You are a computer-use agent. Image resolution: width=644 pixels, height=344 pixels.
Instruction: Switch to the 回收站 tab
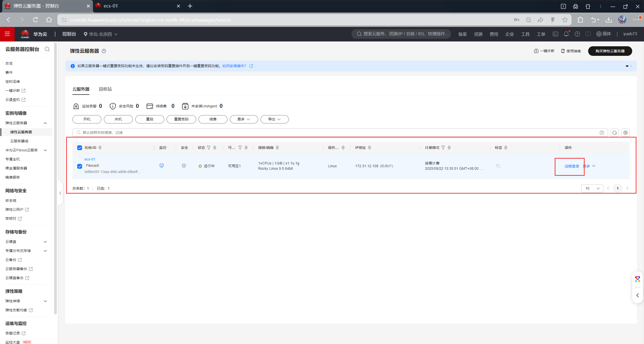[105, 89]
